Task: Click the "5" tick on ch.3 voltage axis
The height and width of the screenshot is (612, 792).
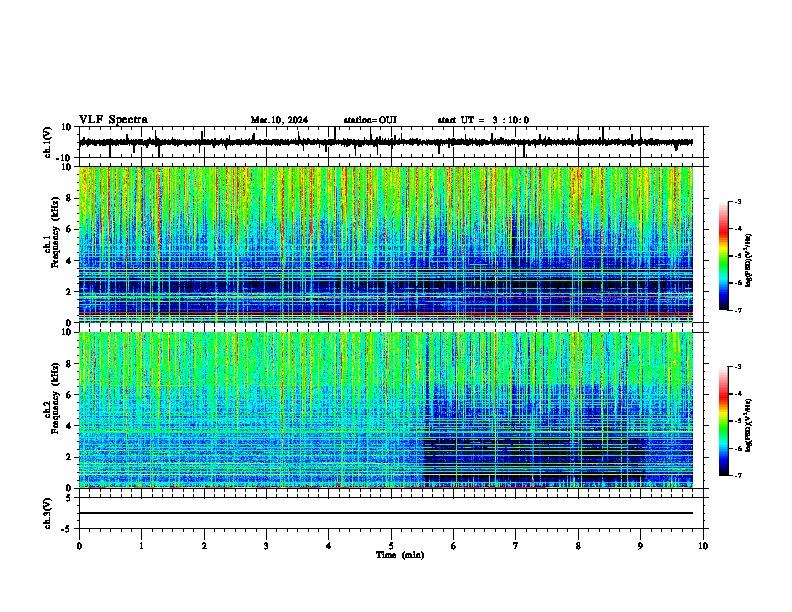Action: (69, 497)
